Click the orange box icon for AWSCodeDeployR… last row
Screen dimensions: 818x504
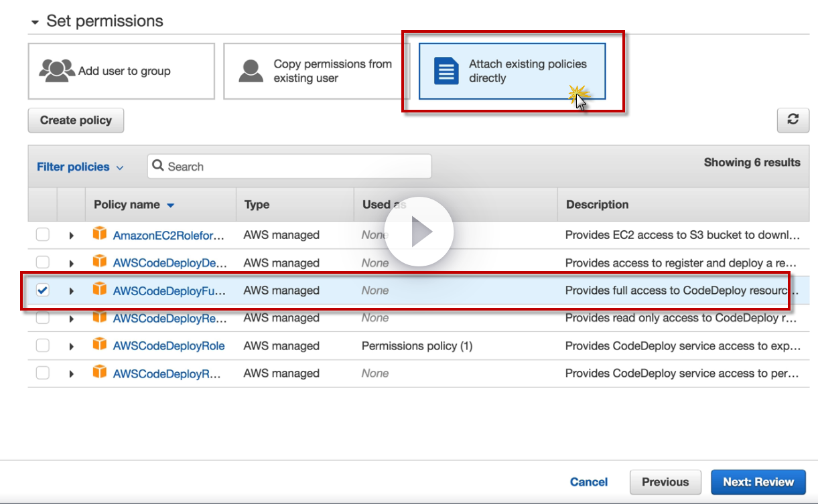click(x=100, y=373)
